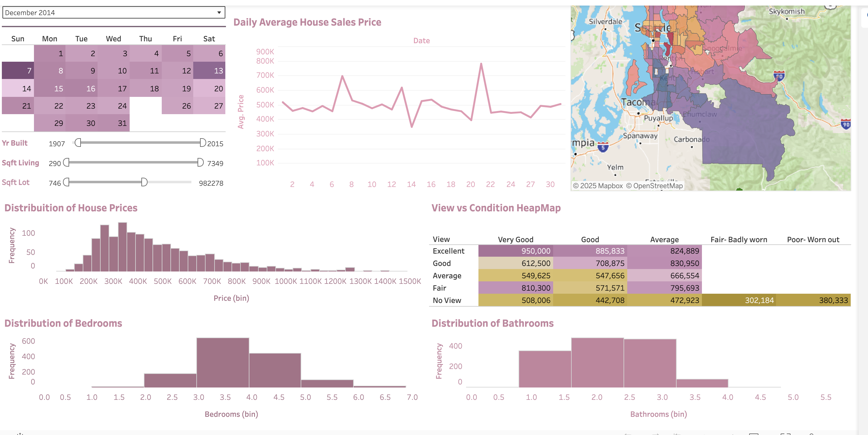
Task: Click the lowest dip on the price line chart
Action: (412, 126)
